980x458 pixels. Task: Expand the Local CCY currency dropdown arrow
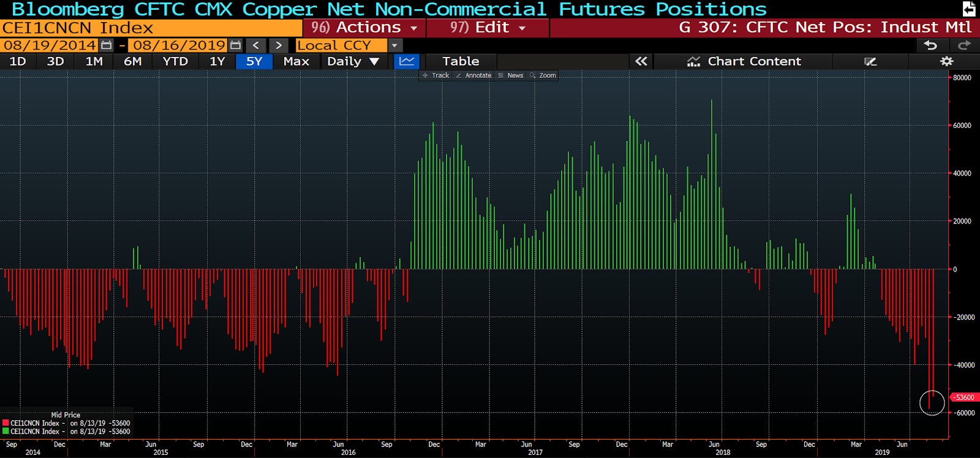[x=395, y=45]
